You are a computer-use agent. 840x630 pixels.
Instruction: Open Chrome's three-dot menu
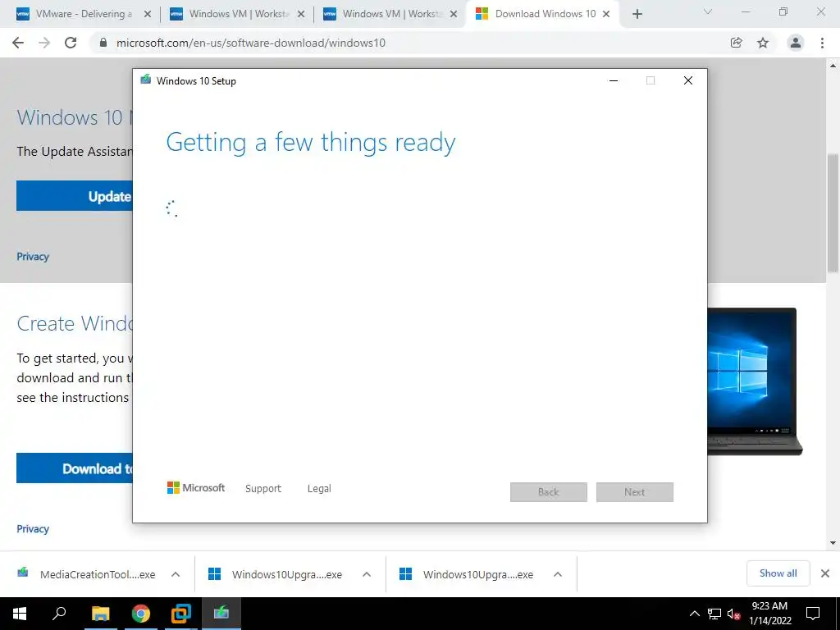pyautogui.click(x=822, y=43)
